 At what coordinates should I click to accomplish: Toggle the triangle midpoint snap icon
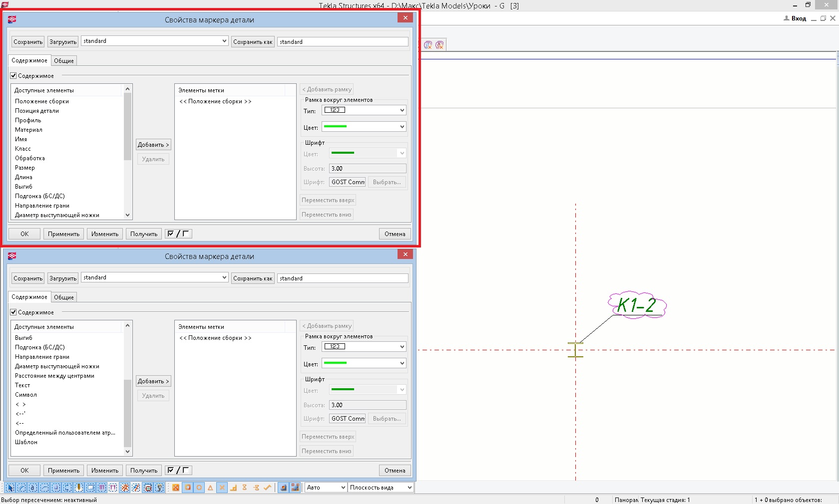[x=210, y=488]
